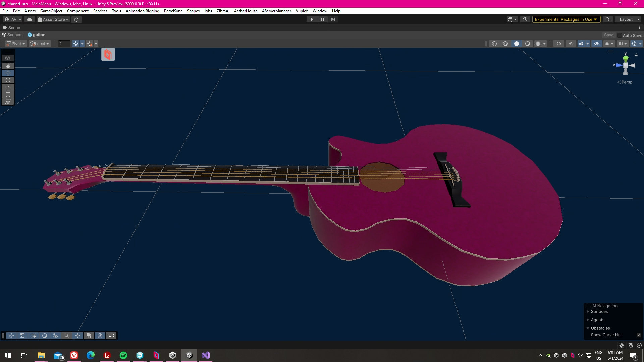Expand the Surfaces section in AI Navigation
This screenshot has height=362, width=644.
pos(588,312)
